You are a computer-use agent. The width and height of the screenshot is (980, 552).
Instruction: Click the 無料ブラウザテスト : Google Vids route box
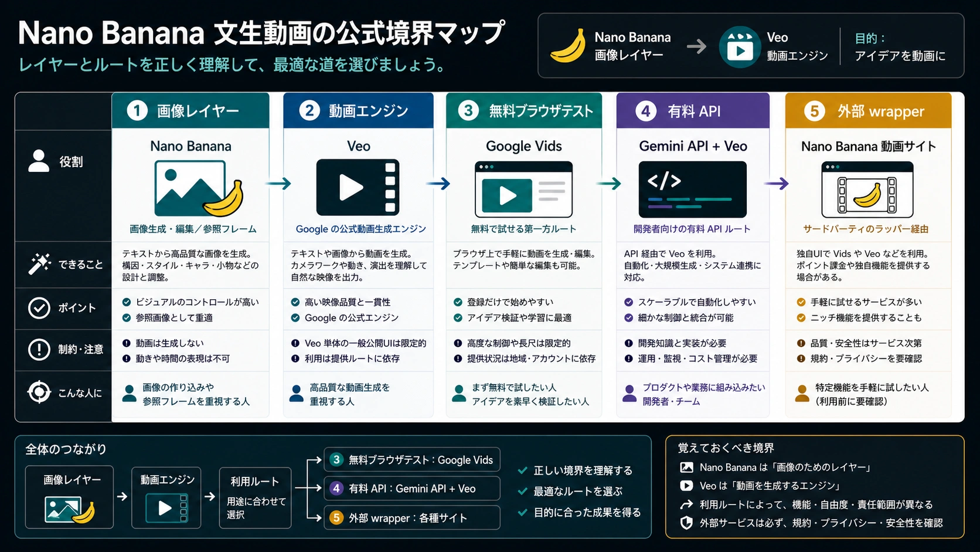pos(412,460)
